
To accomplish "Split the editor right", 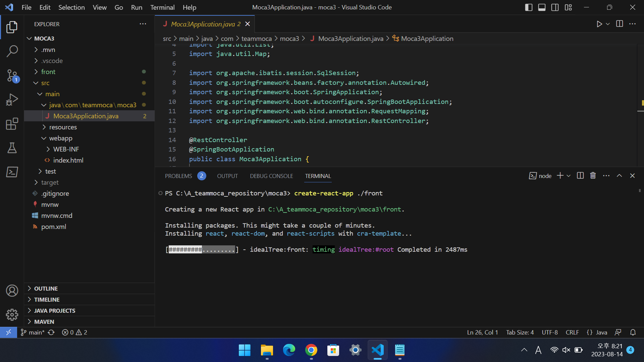I will coord(619,24).
